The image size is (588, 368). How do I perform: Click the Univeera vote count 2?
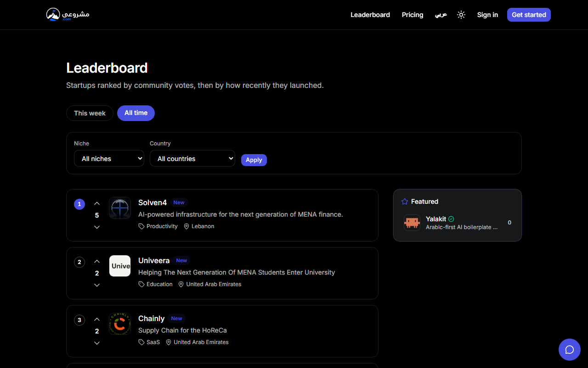point(97,273)
